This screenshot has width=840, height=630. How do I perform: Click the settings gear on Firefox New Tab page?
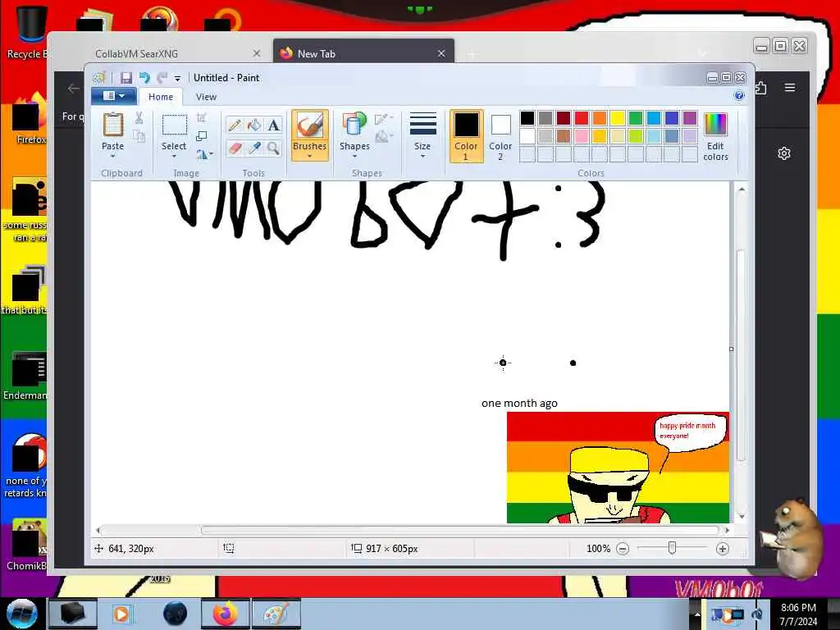pyautogui.click(x=783, y=153)
